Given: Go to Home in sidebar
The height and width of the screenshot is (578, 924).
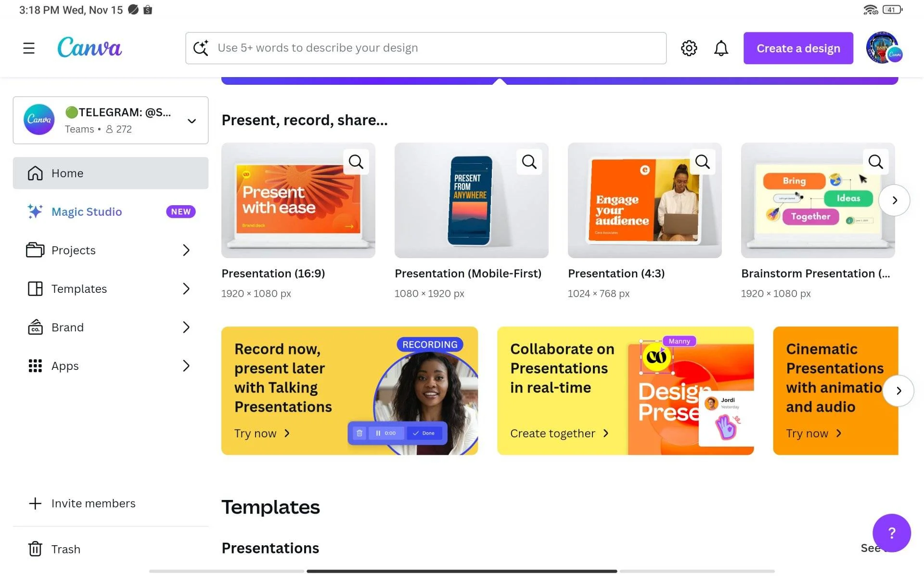Looking at the screenshot, I should pos(111,173).
